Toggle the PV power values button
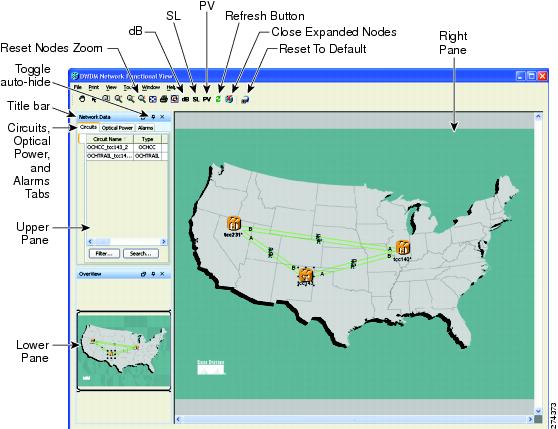The height and width of the screenshot is (429, 558). tap(207, 100)
